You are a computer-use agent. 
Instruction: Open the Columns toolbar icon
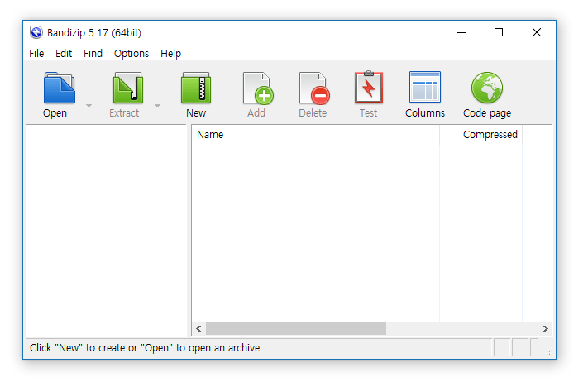tap(425, 87)
